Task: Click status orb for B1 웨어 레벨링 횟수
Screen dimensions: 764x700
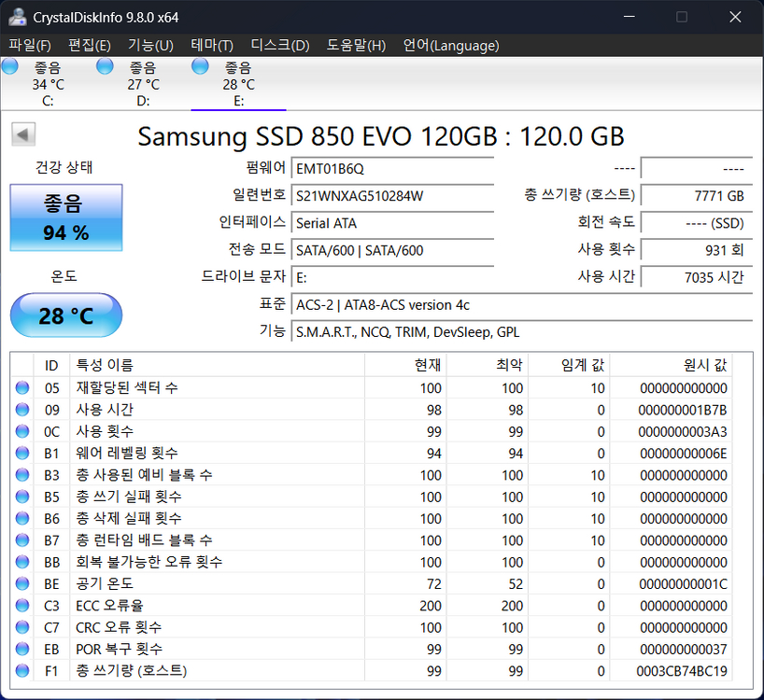Action: [22, 454]
